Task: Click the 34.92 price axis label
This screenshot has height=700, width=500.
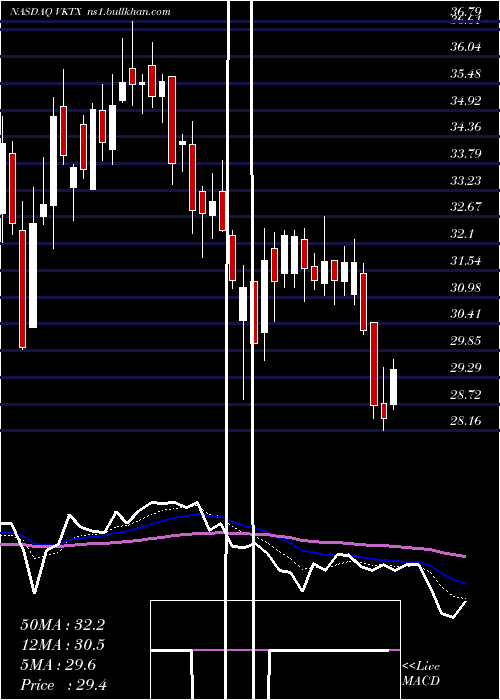Action: (x=466, y=100)
